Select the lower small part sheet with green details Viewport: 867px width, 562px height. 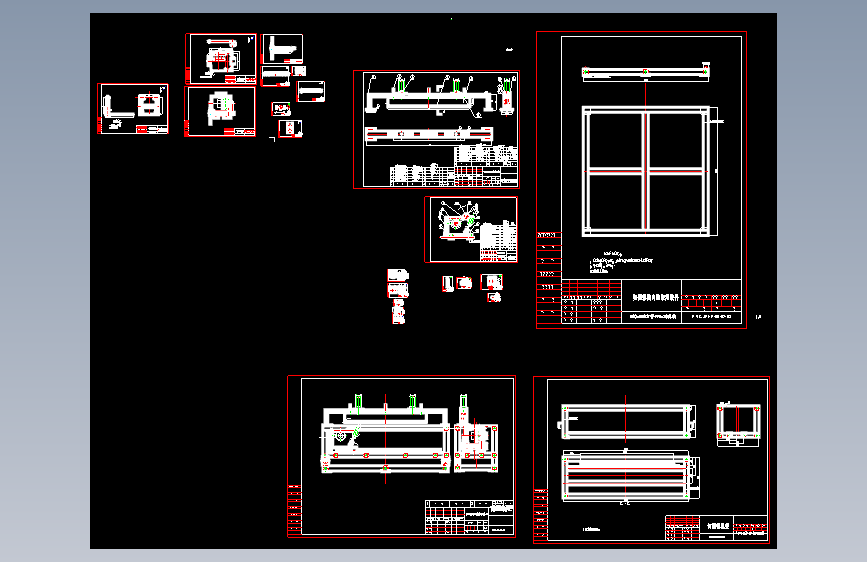click(x=220, y=111)
